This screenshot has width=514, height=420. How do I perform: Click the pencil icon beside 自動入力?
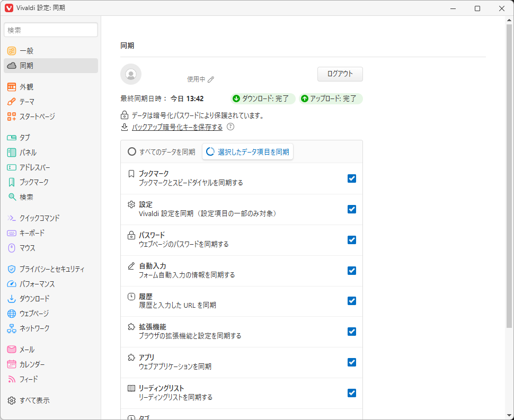[x=131, y=266]
